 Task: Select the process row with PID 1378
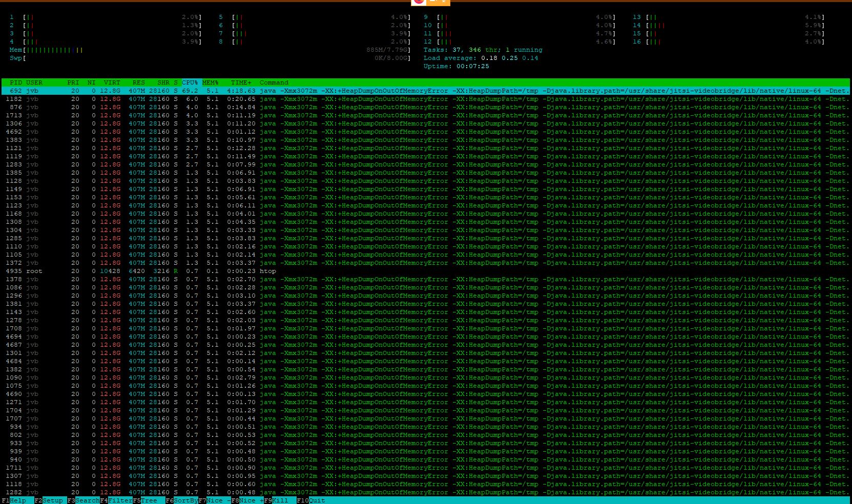426,279
